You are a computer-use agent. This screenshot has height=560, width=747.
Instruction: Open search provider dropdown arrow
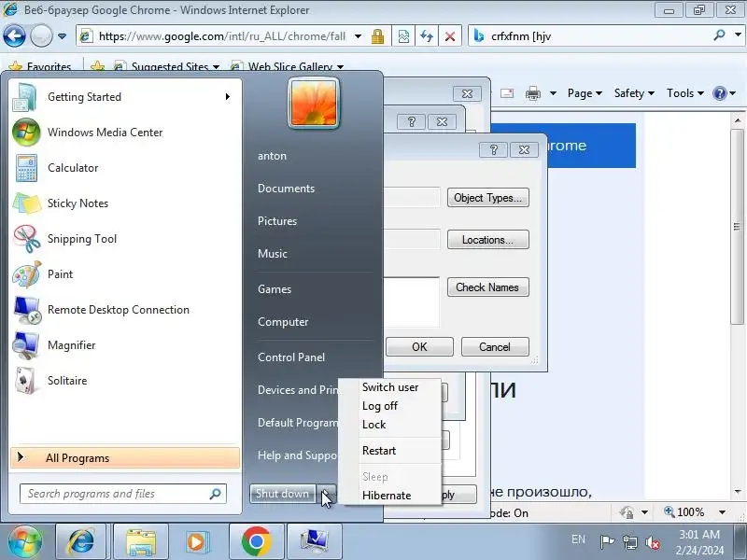click(x=738, y=35)
